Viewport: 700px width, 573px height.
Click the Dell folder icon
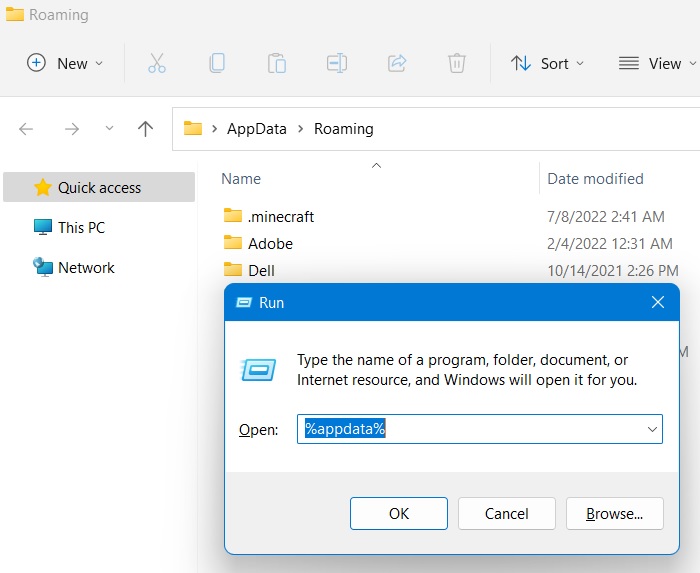point(233,269)
